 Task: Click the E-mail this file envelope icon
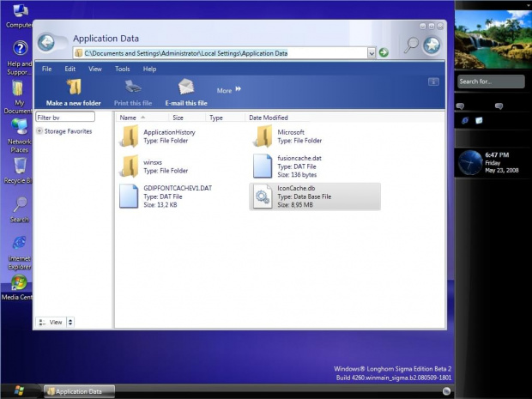tap(186, 87)
